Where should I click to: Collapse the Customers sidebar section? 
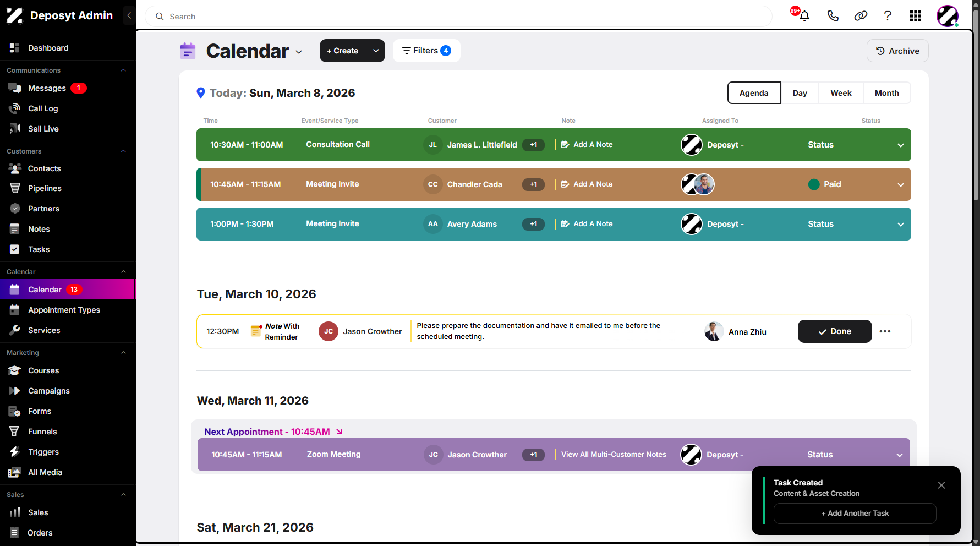click(x=123, y=151)
